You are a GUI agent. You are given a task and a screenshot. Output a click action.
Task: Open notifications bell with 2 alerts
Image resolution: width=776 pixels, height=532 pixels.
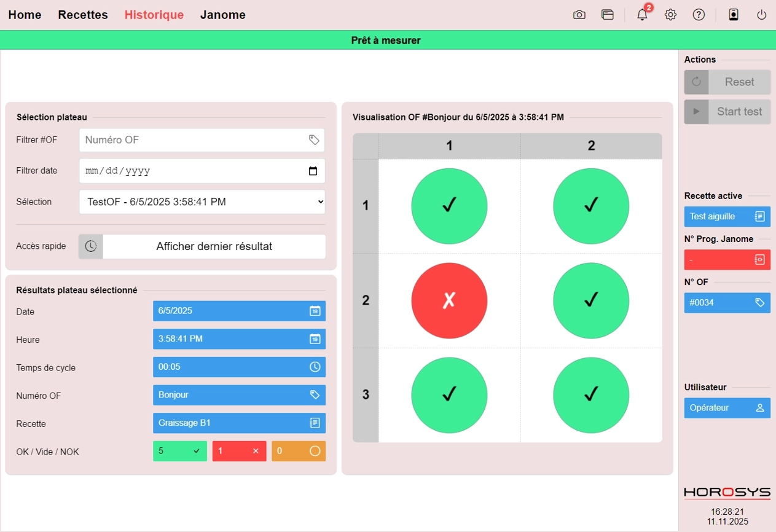click(642, 15)
